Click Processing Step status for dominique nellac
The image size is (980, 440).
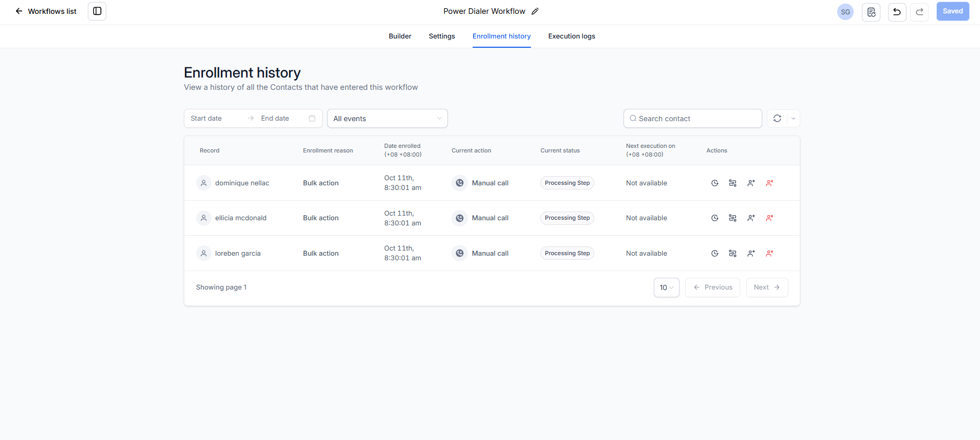[x=567, y=183]
